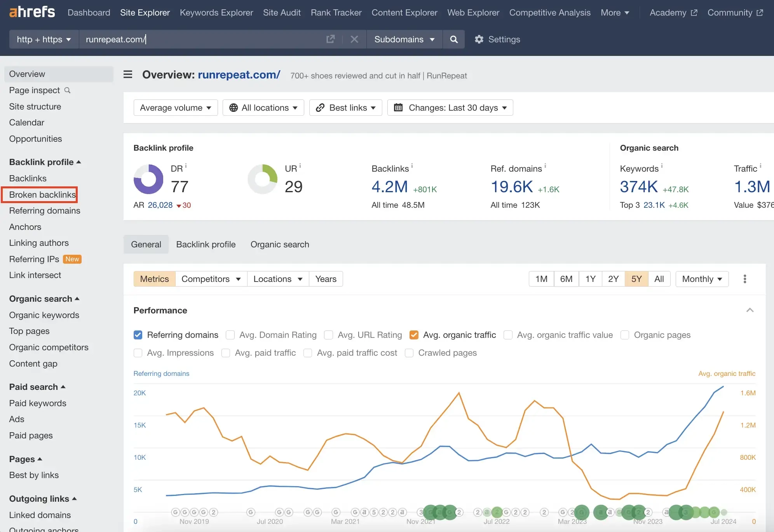Open the http + https protocol dropdown

(44, 39)
